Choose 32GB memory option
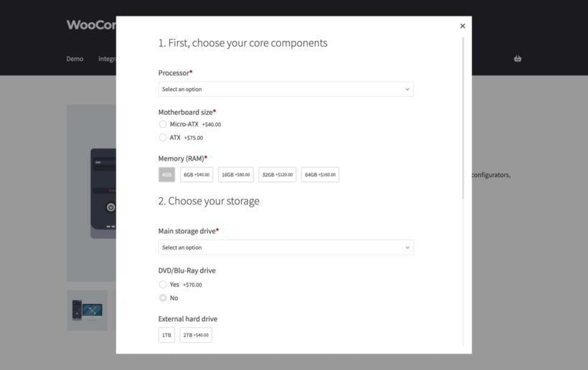588x370 pixels. pos(277,175)
